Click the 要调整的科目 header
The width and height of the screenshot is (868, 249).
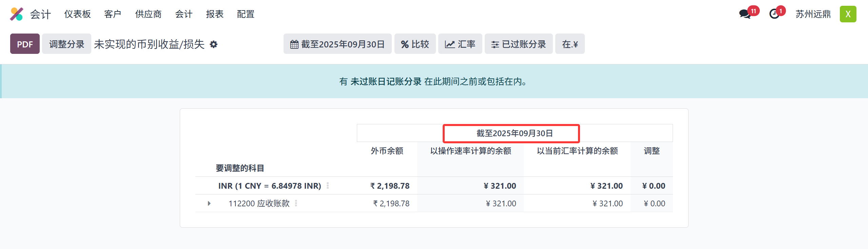pos(240,168)
